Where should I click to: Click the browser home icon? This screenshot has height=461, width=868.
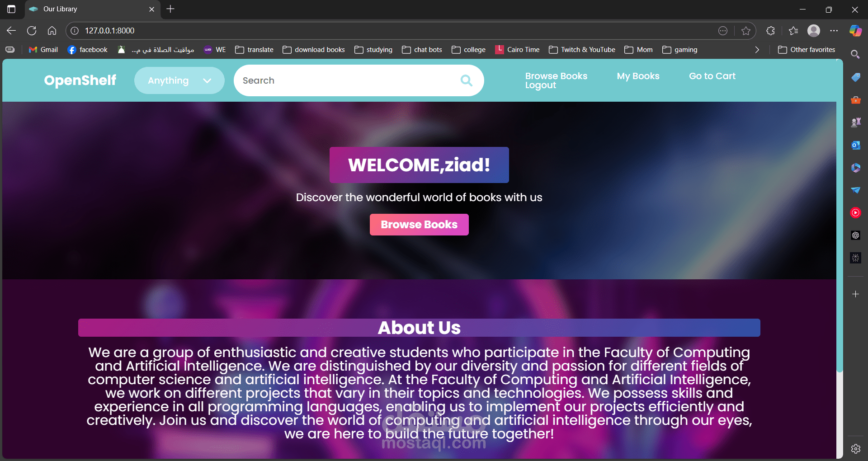tap(52, 31)
